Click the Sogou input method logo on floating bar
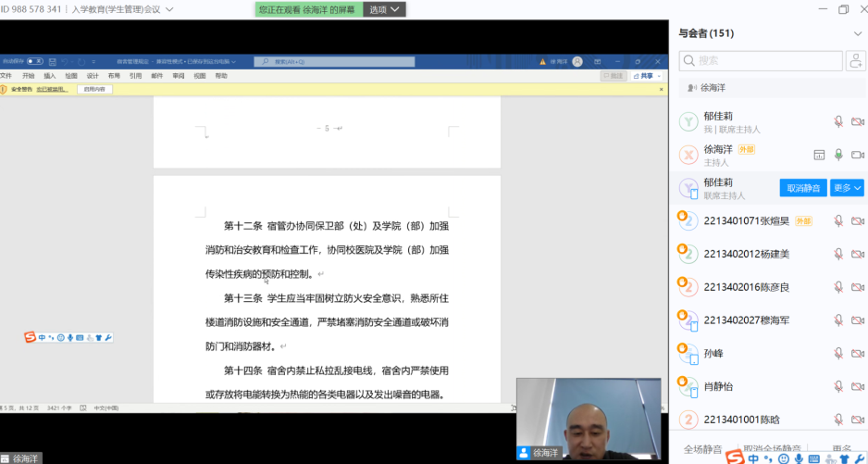Viewport: 868px width, 464px height. pyautogui.click(x=30, y=337)
